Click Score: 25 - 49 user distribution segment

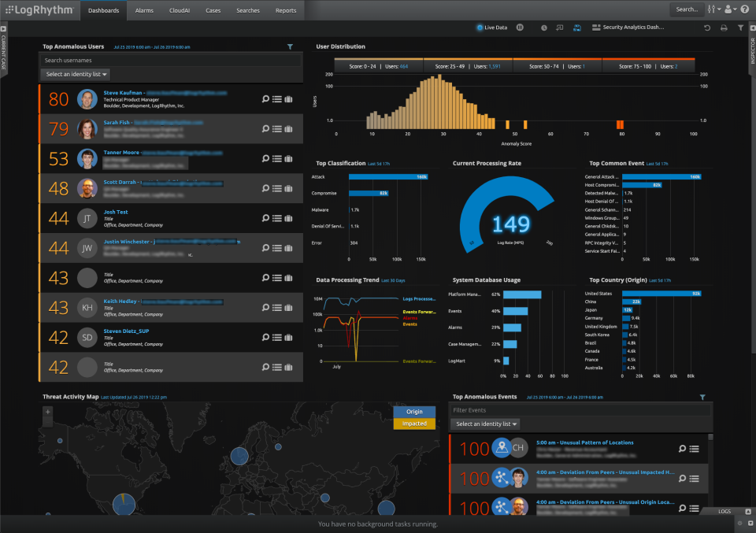coord(468,66)
